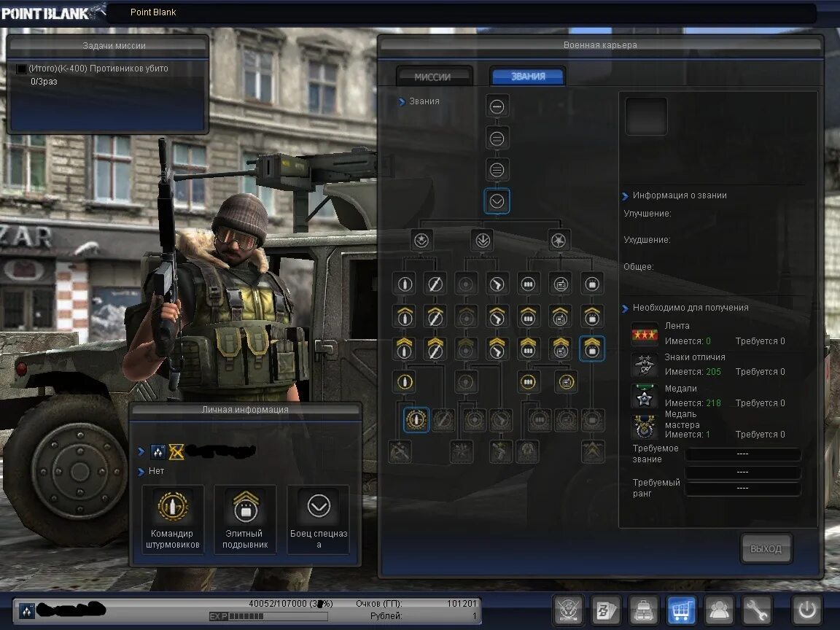Click the rank badge in the bottom status bar
This screenshot has width=840, height=630.
(x=26, y=610)
